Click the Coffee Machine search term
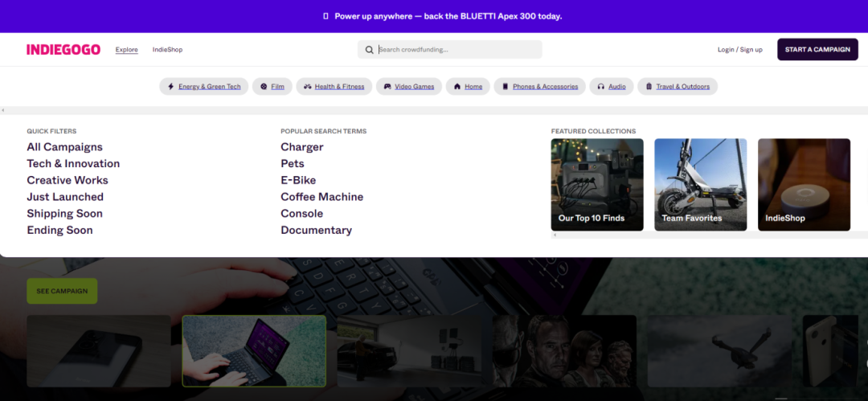 tap(321, 197)
